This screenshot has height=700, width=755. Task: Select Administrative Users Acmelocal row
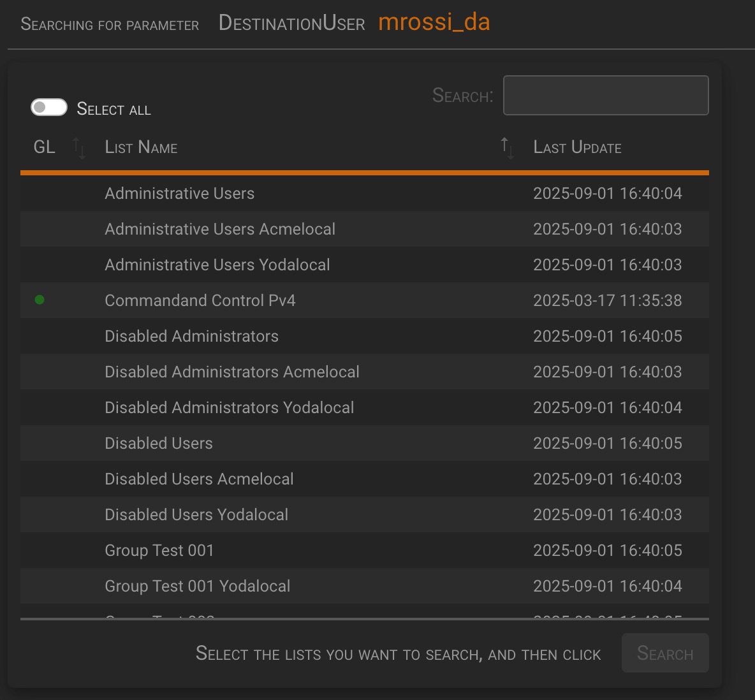219,229
